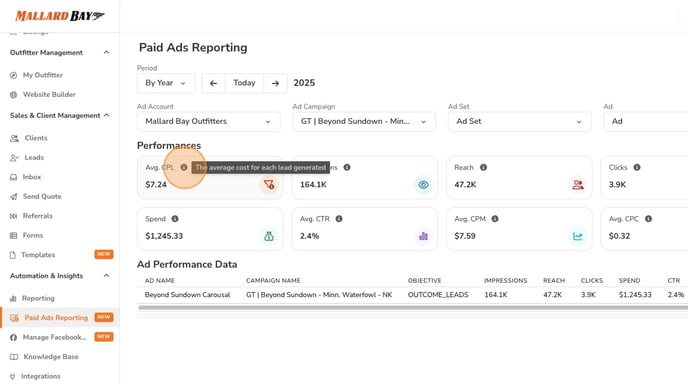688x384 pixels.
Task: Open the By Year period dropdown
Action: click(x=166, y=83)
